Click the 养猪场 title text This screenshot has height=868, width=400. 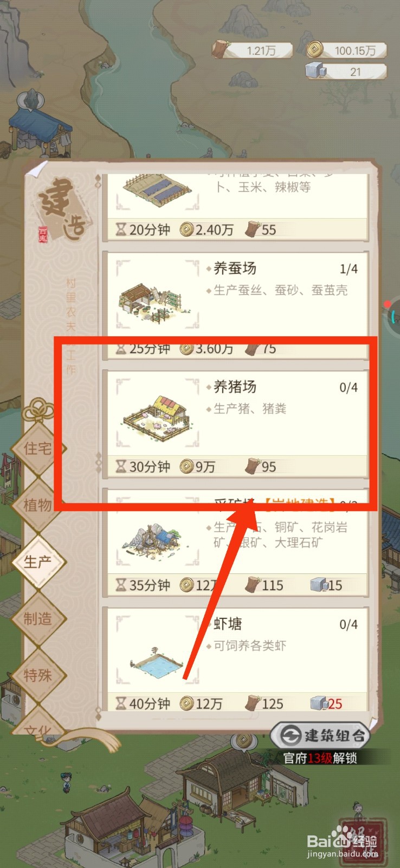(235, 386)
